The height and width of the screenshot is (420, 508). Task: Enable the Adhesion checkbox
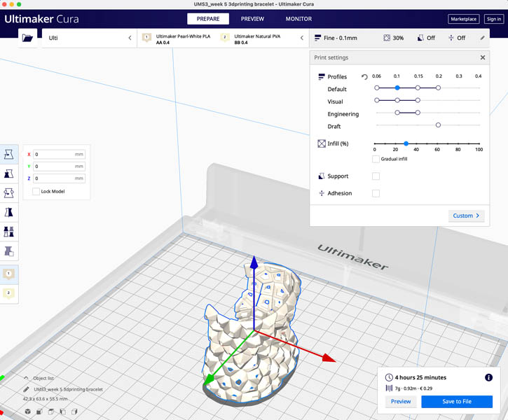pyautogui.click(x=376, y=193)
